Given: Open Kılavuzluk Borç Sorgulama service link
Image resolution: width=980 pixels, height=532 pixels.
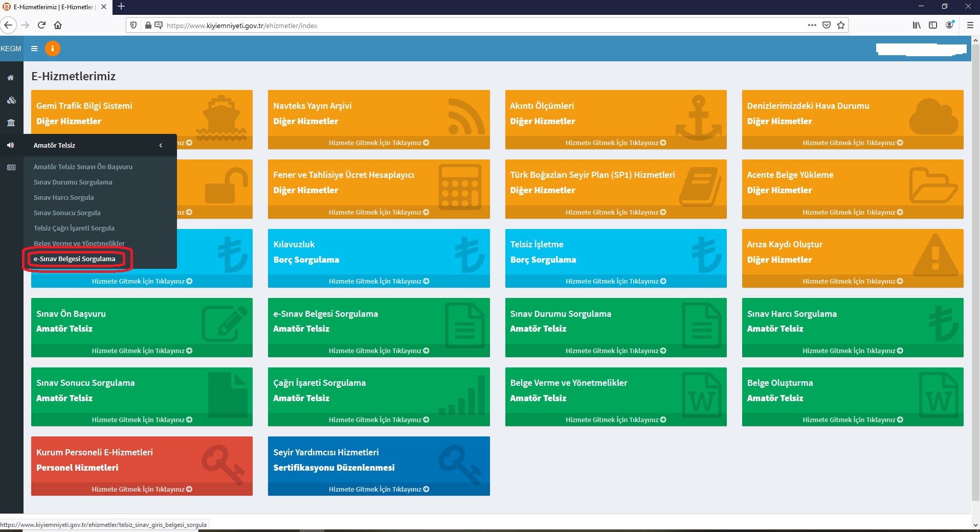Looking at the screenshot, I should click(x=378, y=282).
